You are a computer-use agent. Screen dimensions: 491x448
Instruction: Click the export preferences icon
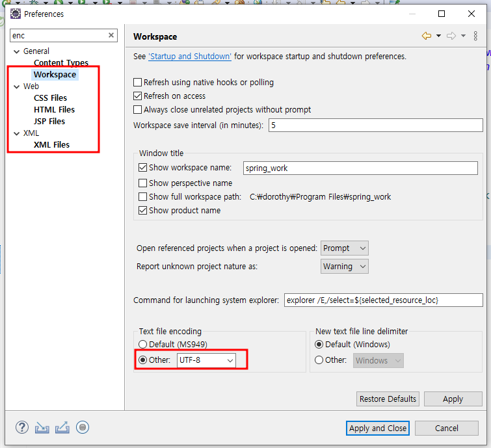click(62, 428)
